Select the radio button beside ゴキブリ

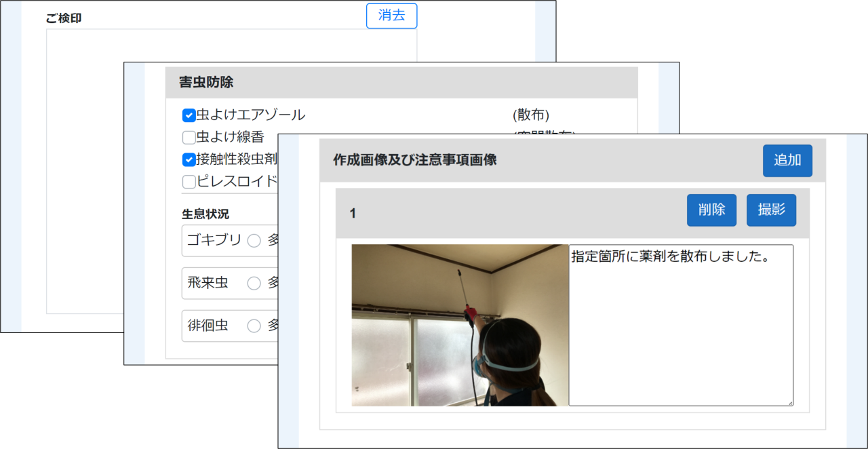tap(254, 241)
